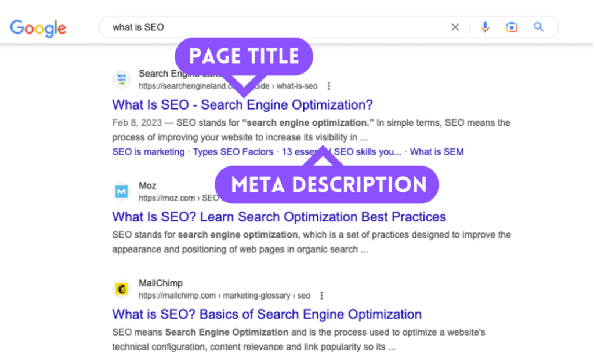Screen dimensions: 594x364
Task: Open more options for Search Engine Land result
Action: pyautogui.click(x=329, y=86)
